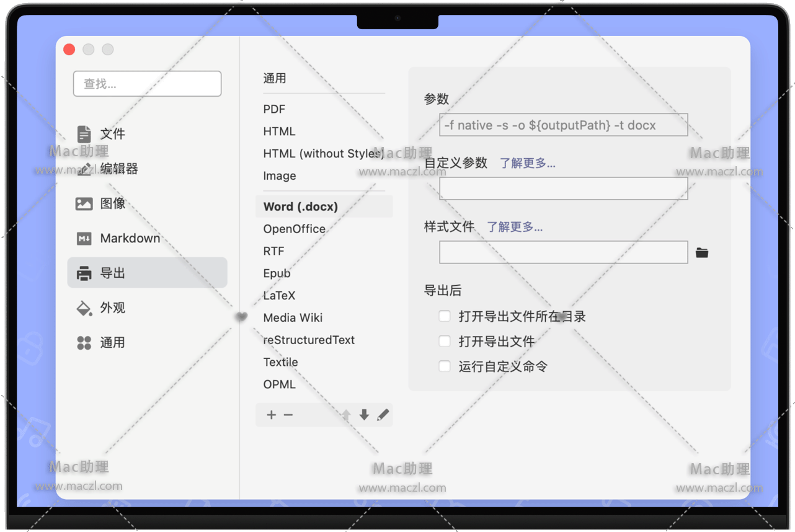The image size is (795, 532).
Task: Check the 运行自定义命令 option
Action: coord(445,366)
